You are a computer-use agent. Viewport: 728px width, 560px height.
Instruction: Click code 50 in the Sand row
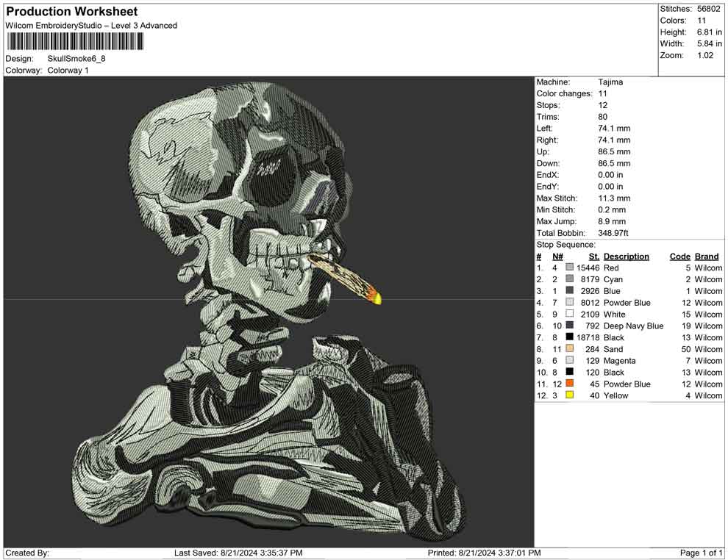coord(686,349)
